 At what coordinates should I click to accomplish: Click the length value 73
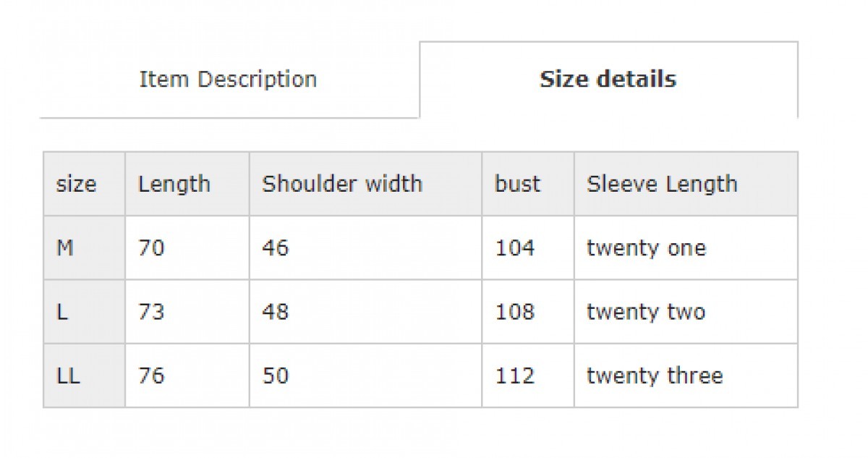point(151,312)
